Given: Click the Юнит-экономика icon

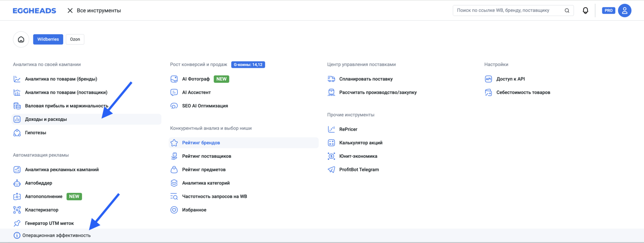Looking at the screenshot, I should tap(331, 156).
